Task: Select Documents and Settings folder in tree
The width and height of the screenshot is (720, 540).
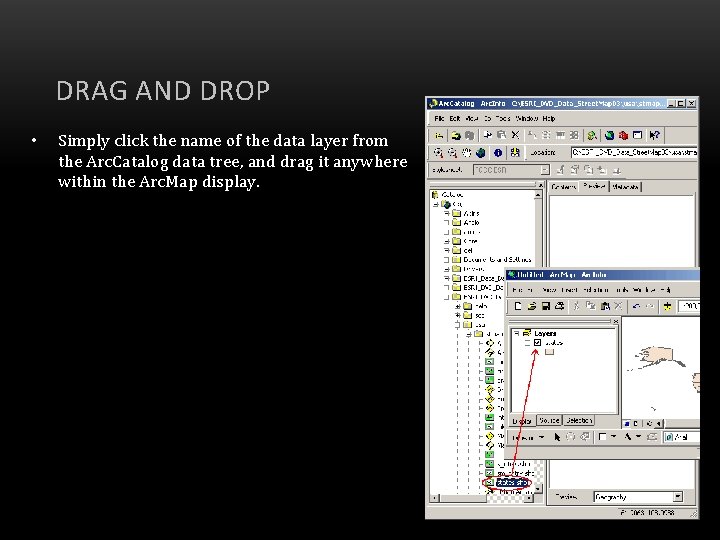Action: [497, 259]
